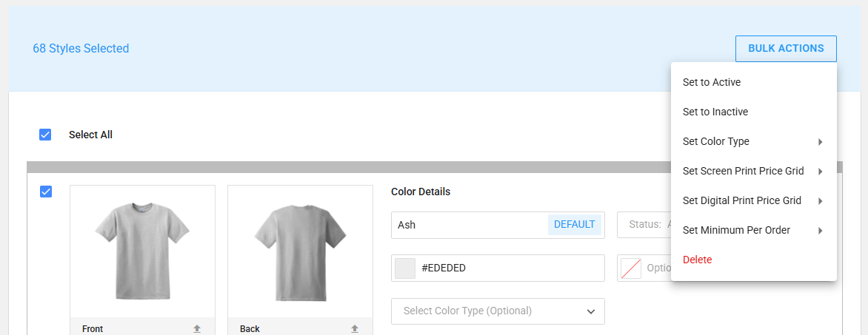Click the Bulk Actions button
The width and height of the screenshot is (868, 335).
[x=786, y=49]
